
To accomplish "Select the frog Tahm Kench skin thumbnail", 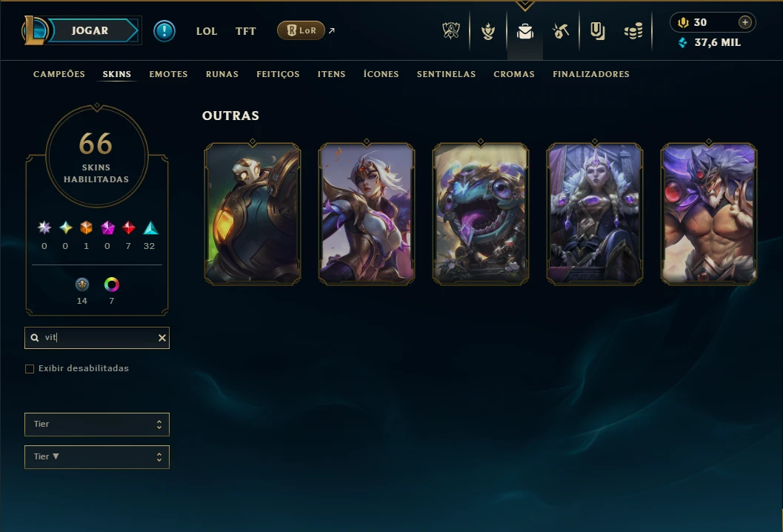I will 480,214.
